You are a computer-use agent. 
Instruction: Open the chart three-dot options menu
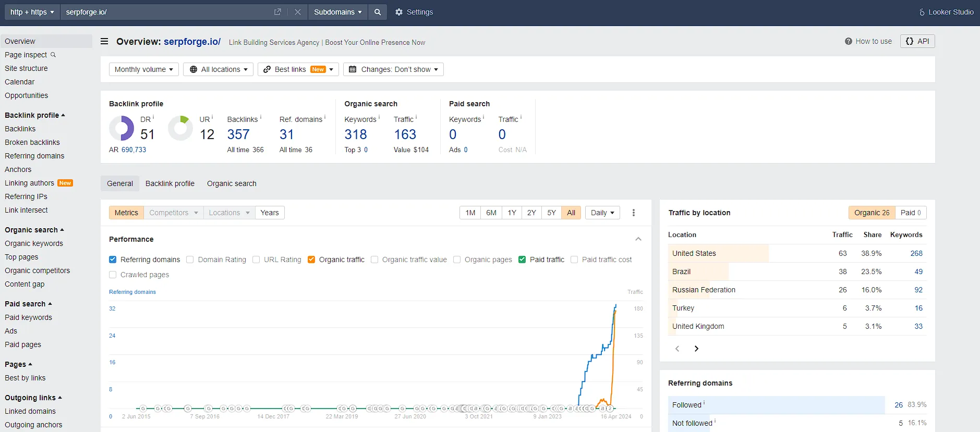click(x=634, y=213)
